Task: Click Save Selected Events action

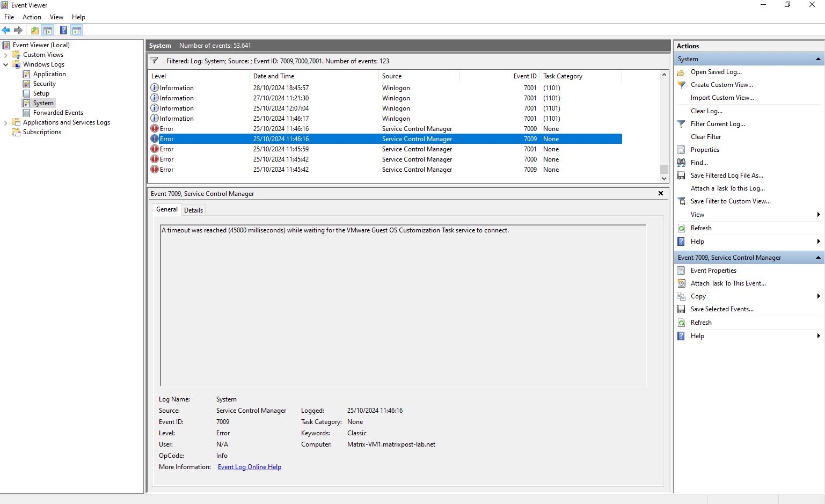Action: tap(722, 309)
